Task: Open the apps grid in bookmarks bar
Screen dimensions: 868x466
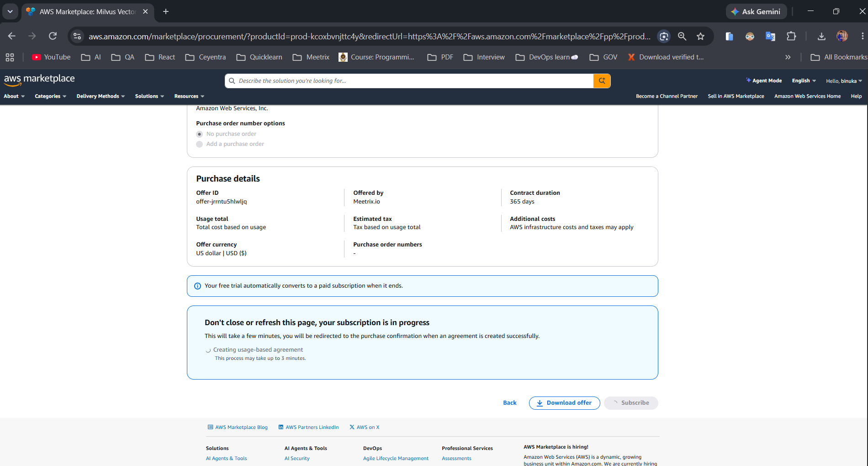Action: [10, 57]
